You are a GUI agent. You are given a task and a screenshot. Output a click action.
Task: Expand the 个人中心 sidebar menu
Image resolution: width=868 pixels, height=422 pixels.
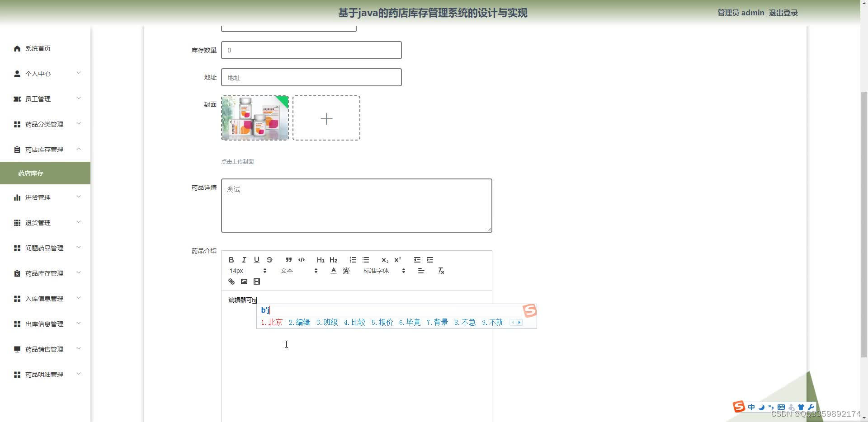pos(45,74)
